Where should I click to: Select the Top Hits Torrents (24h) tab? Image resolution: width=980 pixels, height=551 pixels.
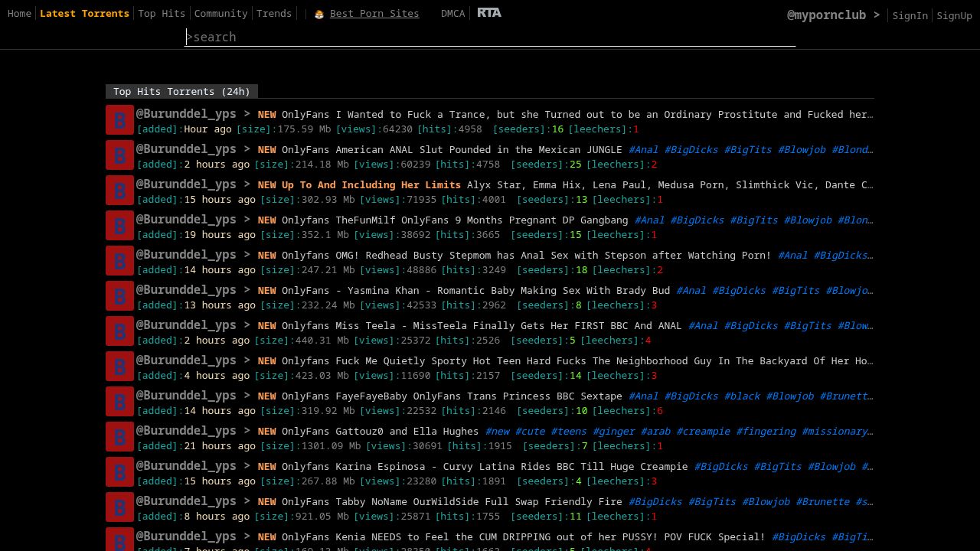click(181, 91)
